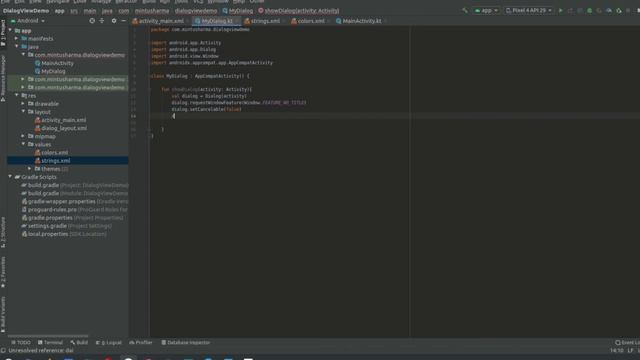Screen dimensions: 640x360
Task: Open the Project panel settings gear
Action: (x=114, y=21)
